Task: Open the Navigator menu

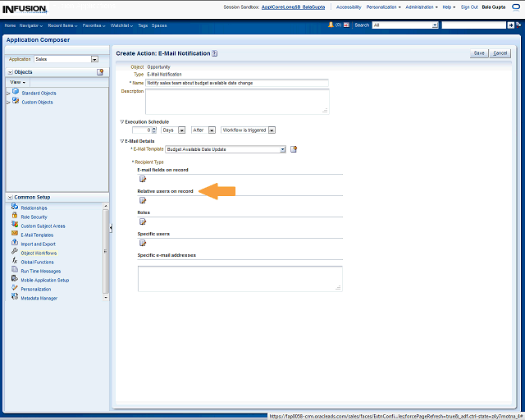Action: pyautogui.click(x=32, y=25)
